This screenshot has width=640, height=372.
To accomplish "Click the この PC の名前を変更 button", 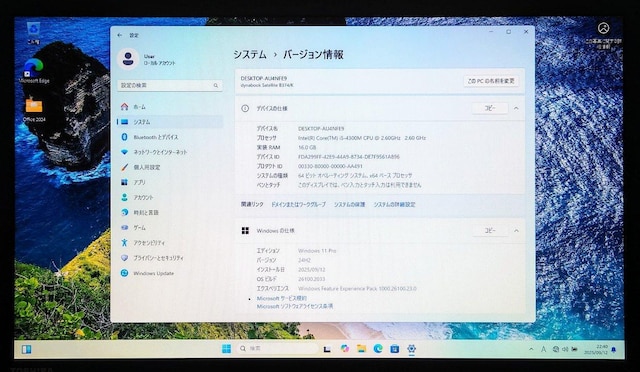I will click(491, 81).
